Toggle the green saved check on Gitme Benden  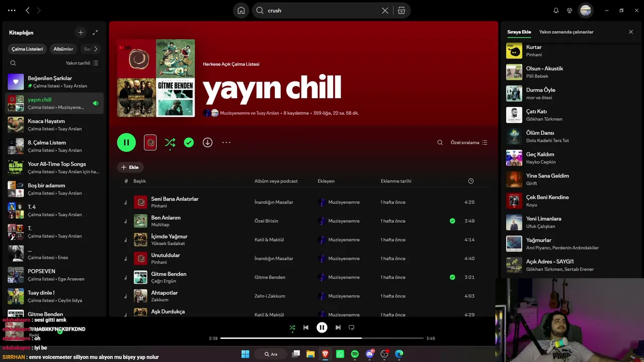452,277
